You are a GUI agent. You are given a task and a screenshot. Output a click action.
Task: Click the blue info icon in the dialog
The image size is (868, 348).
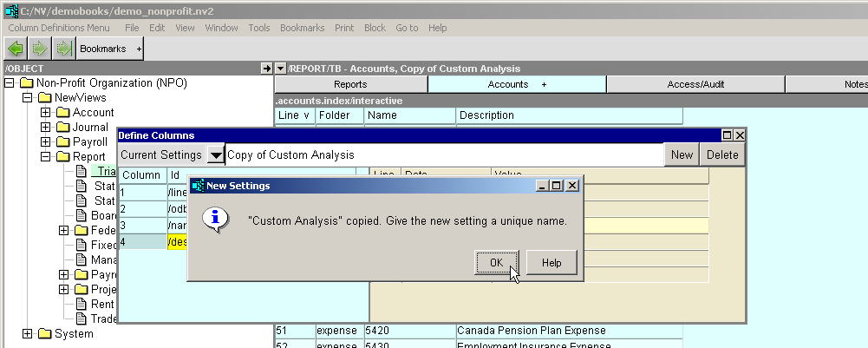(x=215, y=220)
